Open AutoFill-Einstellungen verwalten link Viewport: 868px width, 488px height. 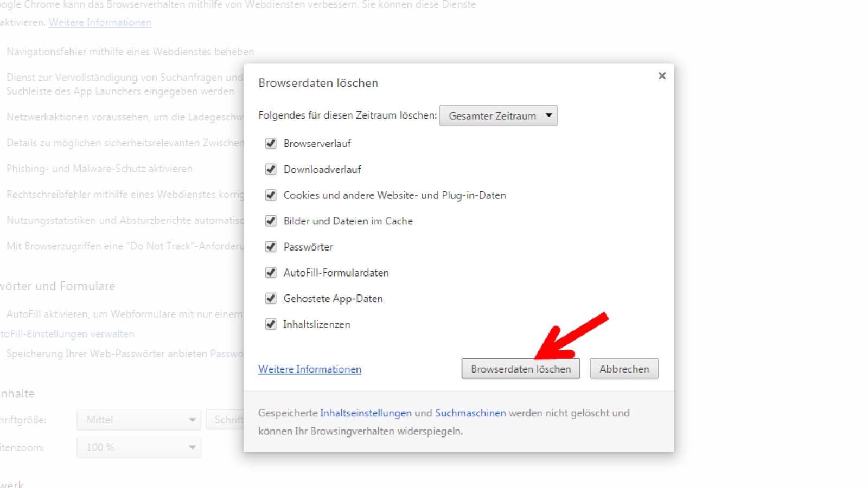point(67,334)
